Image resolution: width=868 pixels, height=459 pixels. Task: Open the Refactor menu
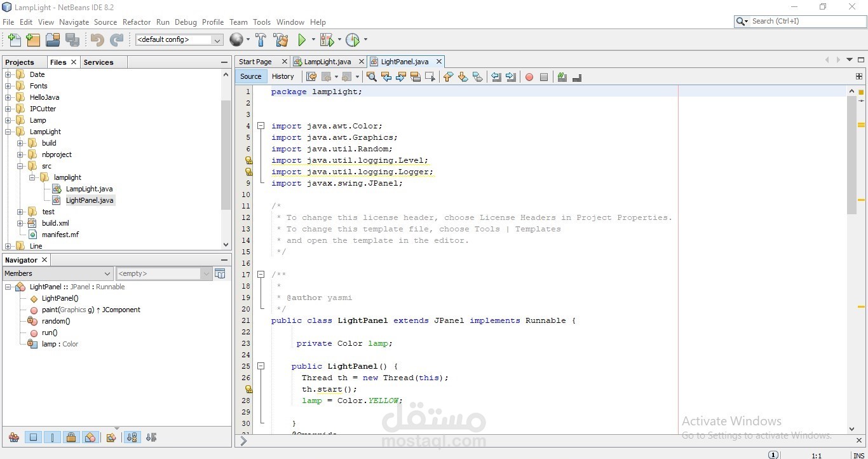pyautogui.click(x=137, y=22)
